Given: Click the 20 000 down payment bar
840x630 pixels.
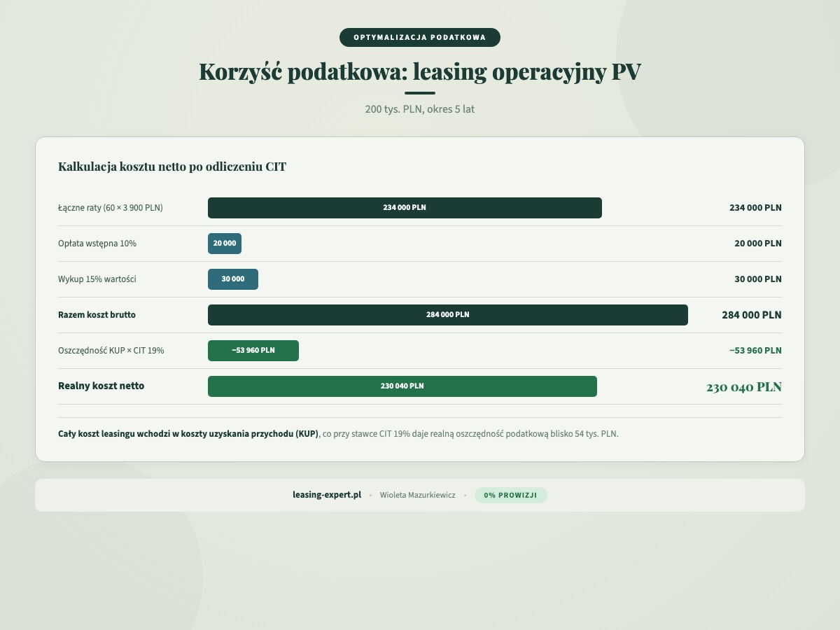Looking at the screenshot, I should tap(224, 244).
